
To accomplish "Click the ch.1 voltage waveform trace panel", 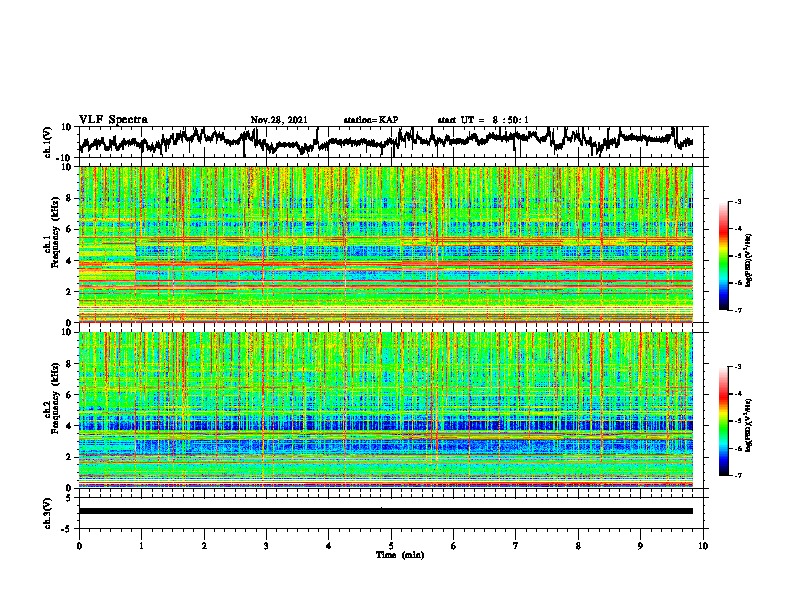I will pos(393,142).
